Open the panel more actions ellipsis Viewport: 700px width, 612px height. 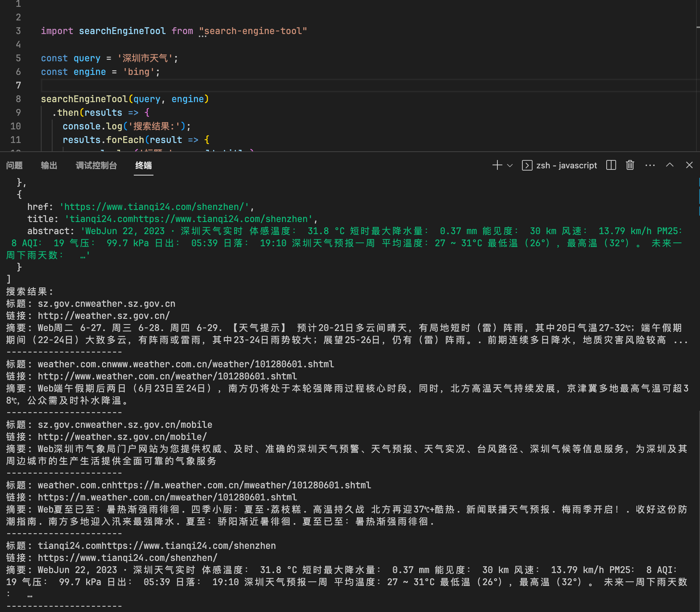point(650,165)
